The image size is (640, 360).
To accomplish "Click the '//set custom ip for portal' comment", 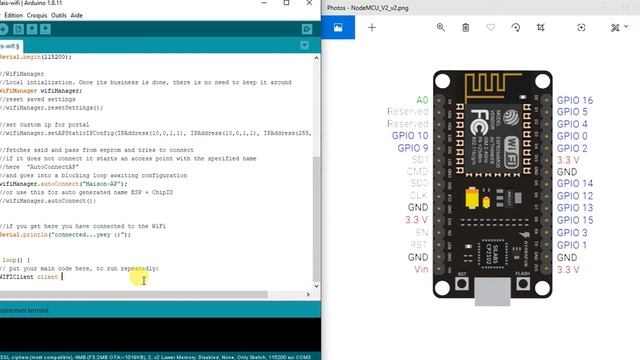I will click(44, 124).
